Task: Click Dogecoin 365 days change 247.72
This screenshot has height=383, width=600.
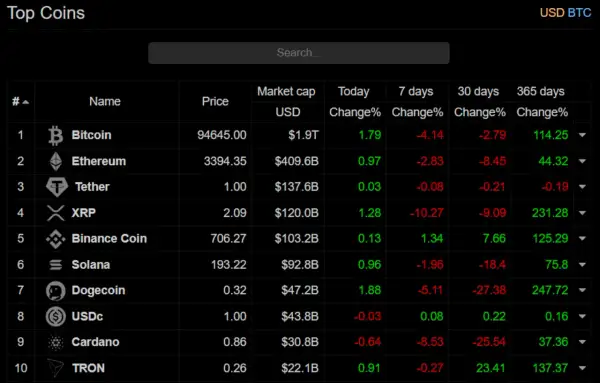Action: [x=550, y=290]
